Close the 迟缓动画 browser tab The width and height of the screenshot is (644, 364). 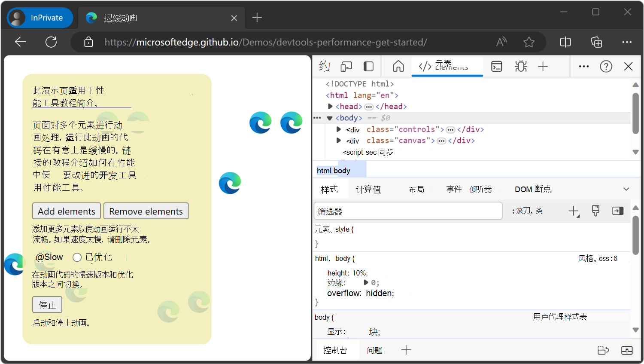click(x=234, y=18)
